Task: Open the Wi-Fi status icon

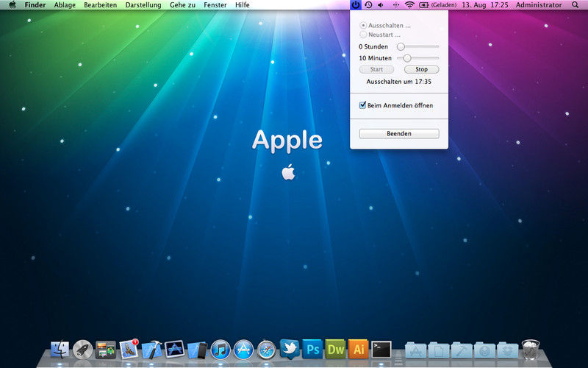Action: click(x=410, y=5)
